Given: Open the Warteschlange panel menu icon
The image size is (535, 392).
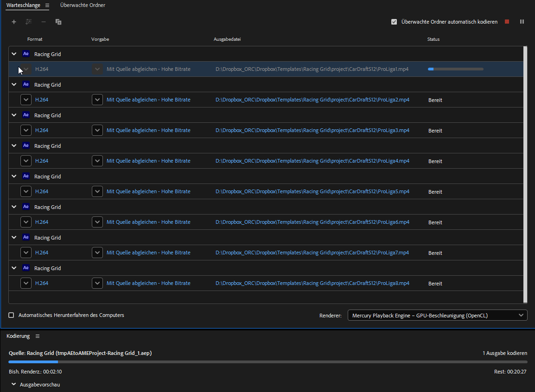Looking at the screenshot, I should pyautogui.click(x=47, y=5).
